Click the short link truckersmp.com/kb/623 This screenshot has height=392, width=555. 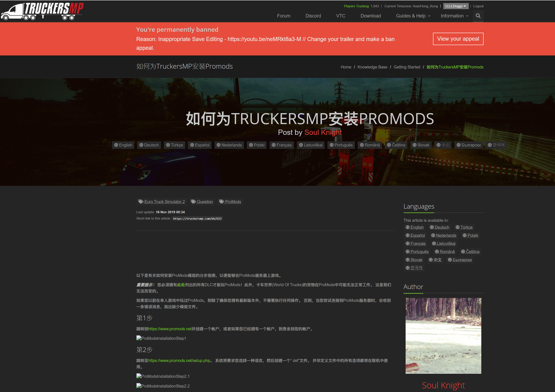click(x=197, y=219)
